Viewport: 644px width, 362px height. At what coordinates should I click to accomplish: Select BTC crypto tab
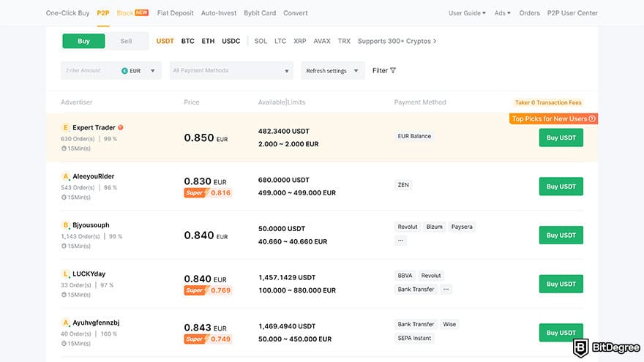pyautogui.click(x=187, y=41)
